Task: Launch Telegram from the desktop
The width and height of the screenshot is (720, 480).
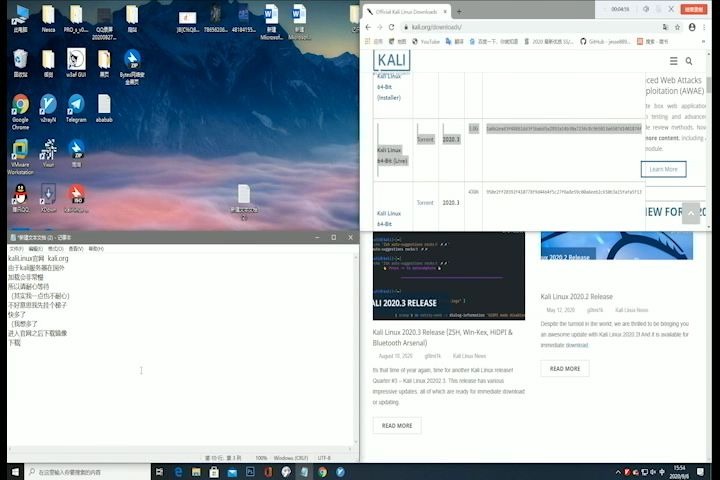Action: (x=76, y=109)
